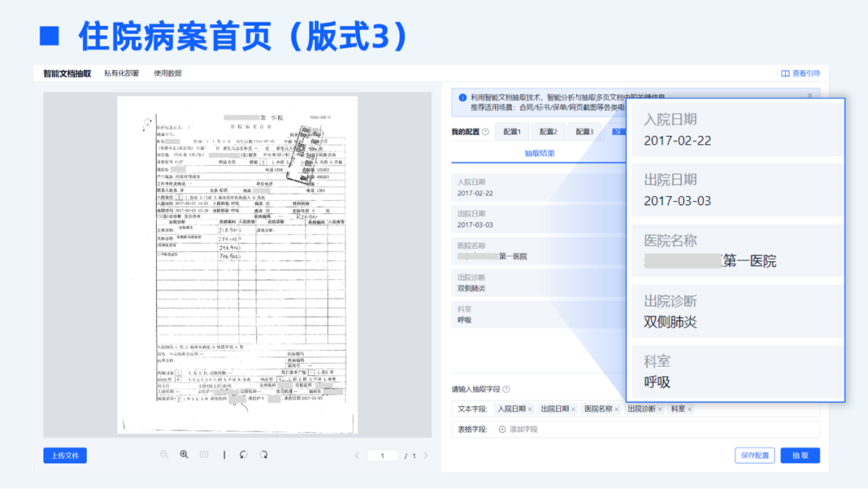Click the fit-to-width icon in viewer toolbar

point(204,454)
